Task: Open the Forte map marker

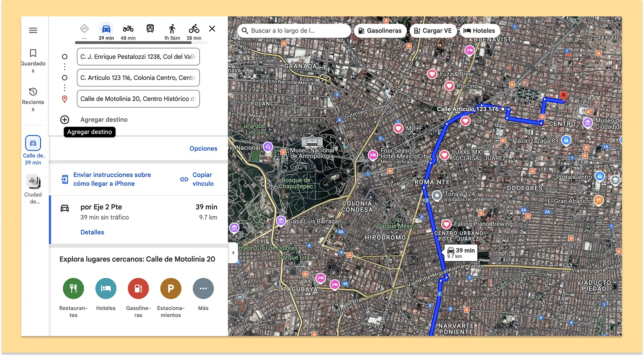Action: pyautogui.click(x=465, y=121)
